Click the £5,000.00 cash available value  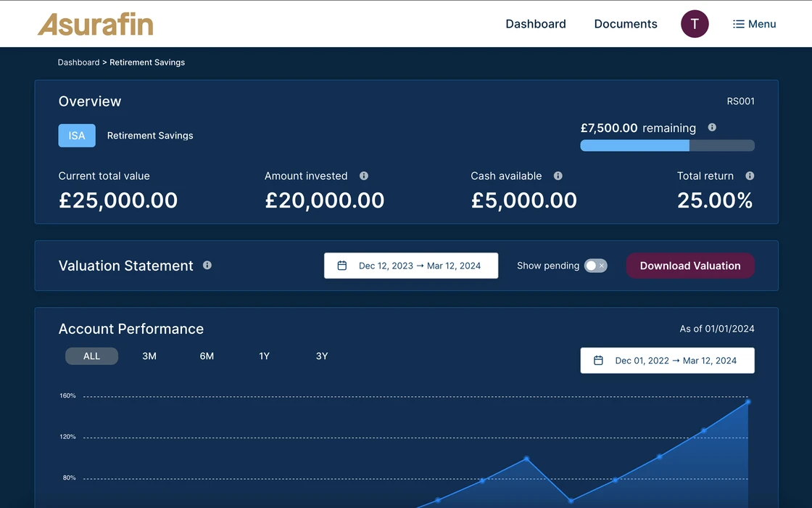523,200
